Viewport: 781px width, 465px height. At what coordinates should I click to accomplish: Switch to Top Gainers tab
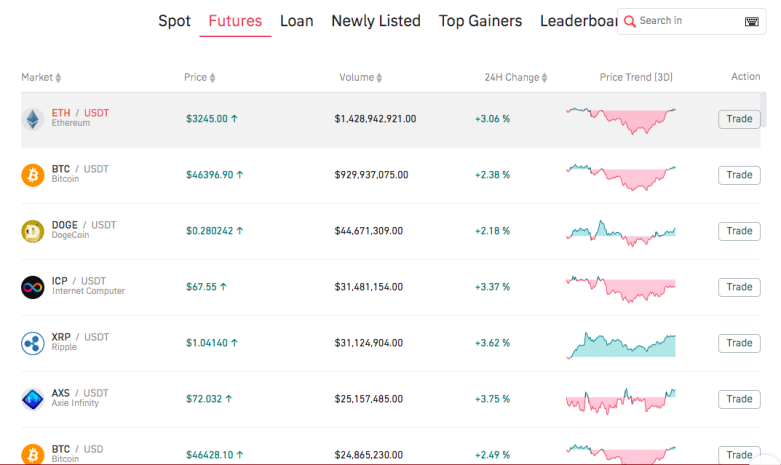pos(480,21)
